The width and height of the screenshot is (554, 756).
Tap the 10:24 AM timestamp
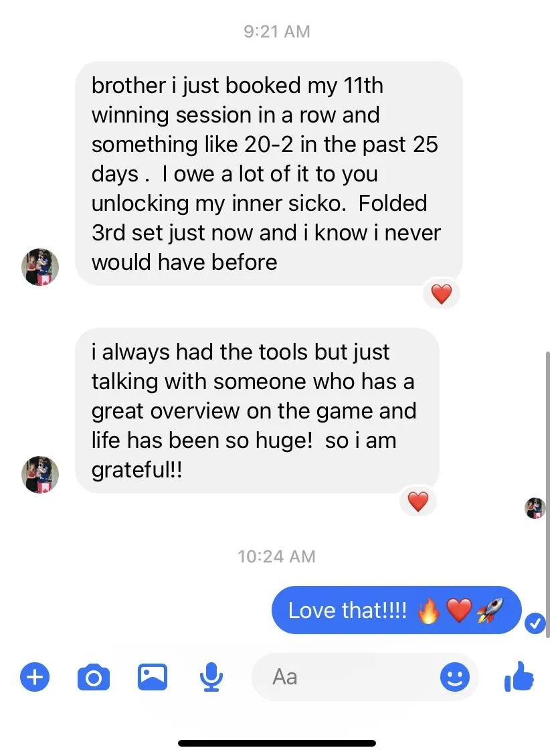coord(276,556)
